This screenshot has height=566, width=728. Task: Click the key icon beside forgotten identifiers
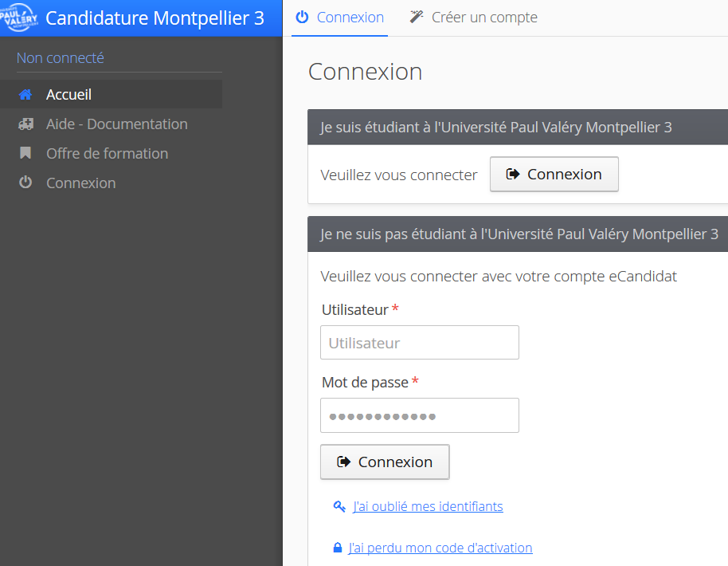pyautogui.click(x=339, y=506)
